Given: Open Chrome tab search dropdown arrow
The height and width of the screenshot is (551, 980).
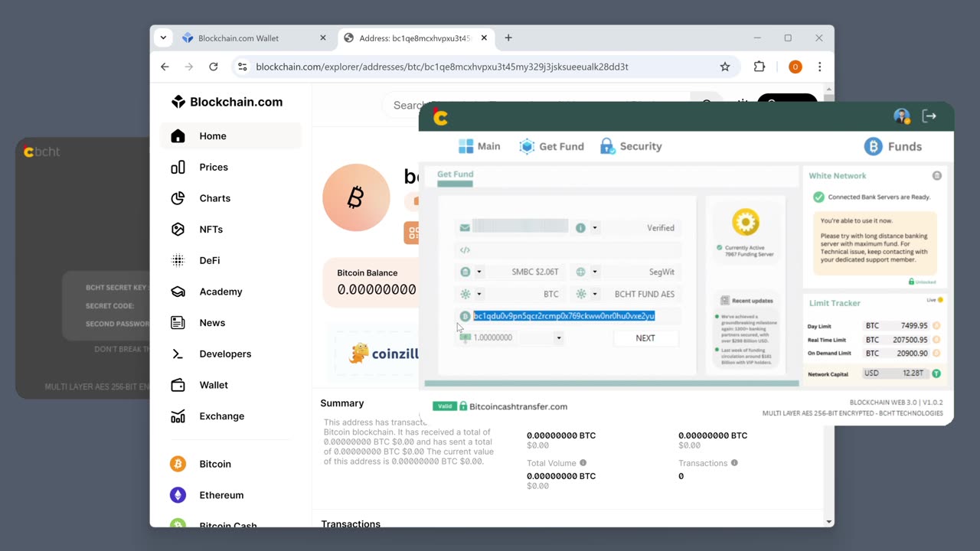Looking at the screenshot, I should tap(163, 37).
